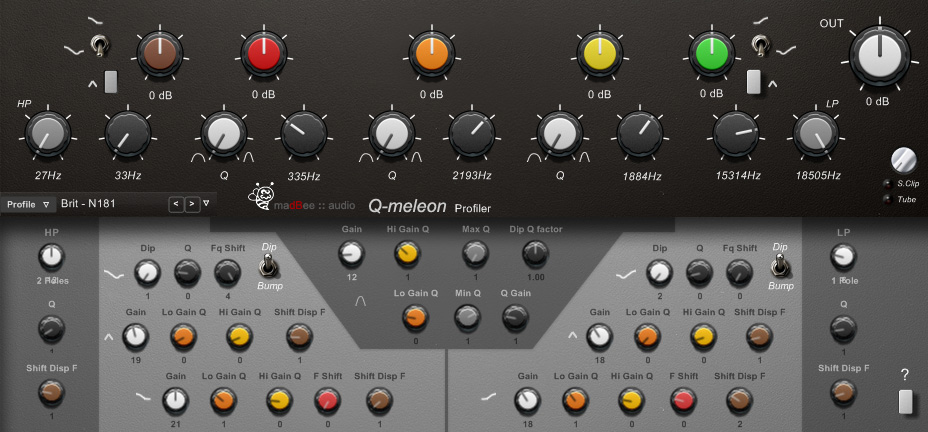Viewport: 928px width, 432px height.
Task: Click the Min Q knob
Action: 468,318
